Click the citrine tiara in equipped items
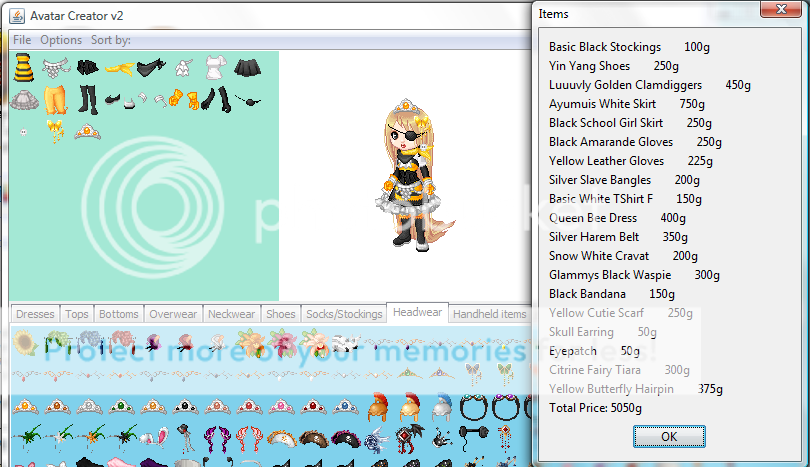 (87, 131)
